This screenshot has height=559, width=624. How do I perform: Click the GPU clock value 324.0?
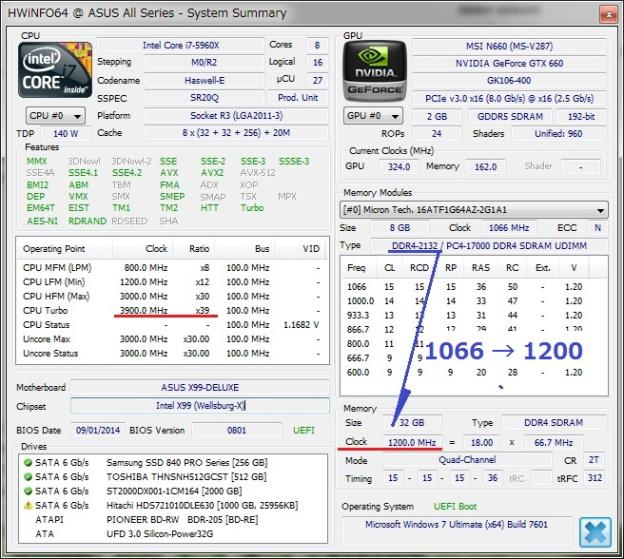coord(399,167)
